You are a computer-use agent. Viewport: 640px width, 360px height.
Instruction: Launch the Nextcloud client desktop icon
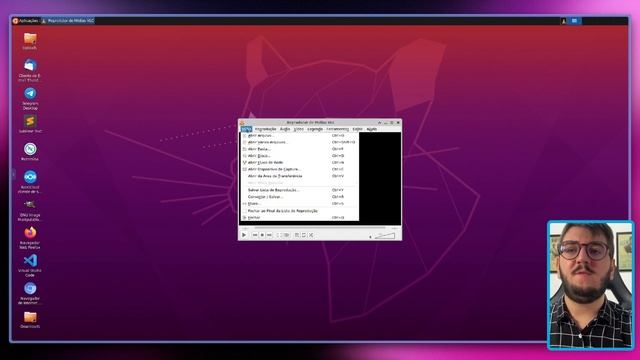pos(30,182)
